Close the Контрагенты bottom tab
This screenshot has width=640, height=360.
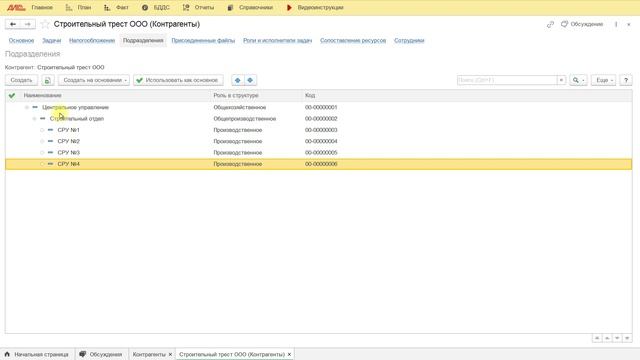click(171, 354)
